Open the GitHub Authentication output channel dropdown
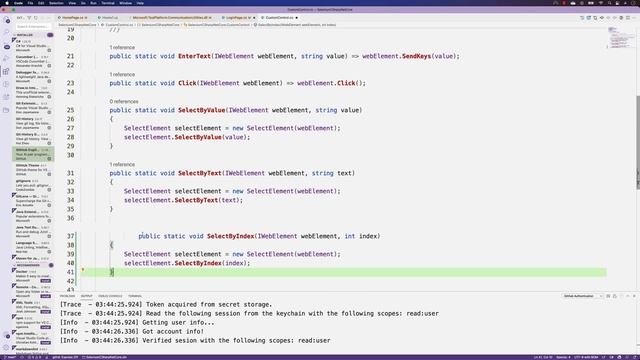This screenshot has width=640, height=360. [582, 296]
